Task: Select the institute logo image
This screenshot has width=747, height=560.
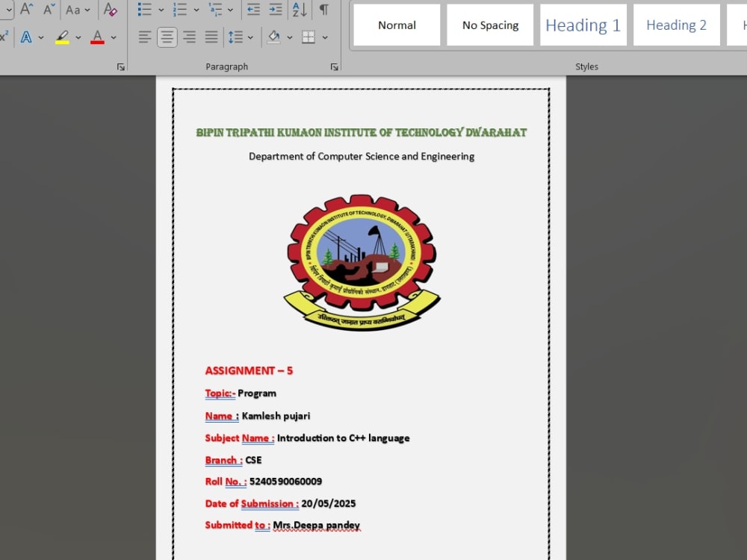Action: point(362,262)
